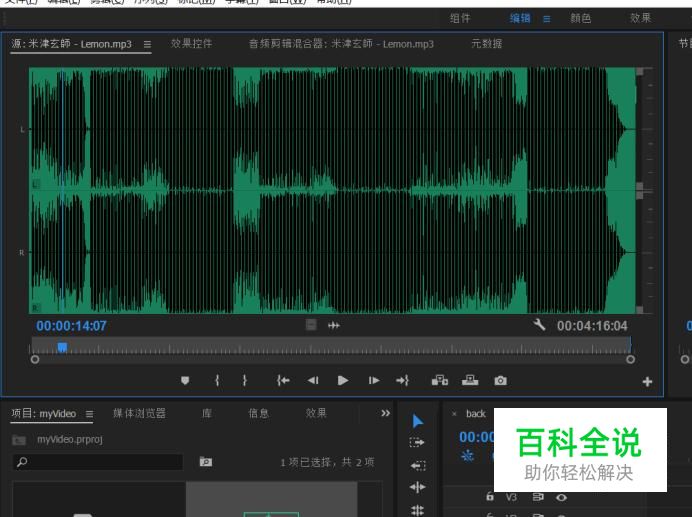The image size is (692, 517).
Task: Switch to 组件 workspace
Action: (x=460, y=18)
